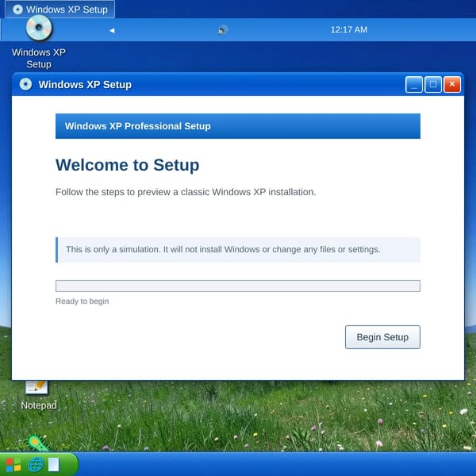Click the 'Welcome to Setup' heading
Image resolution: width=476 pixels, height=476 pixels.
[x=128, y=166]
